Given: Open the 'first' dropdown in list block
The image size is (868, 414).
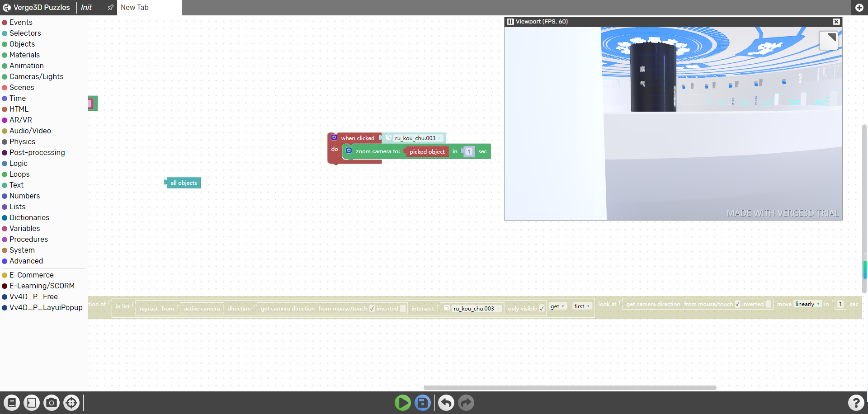Looking at the screenshot, I should point(582,306).
